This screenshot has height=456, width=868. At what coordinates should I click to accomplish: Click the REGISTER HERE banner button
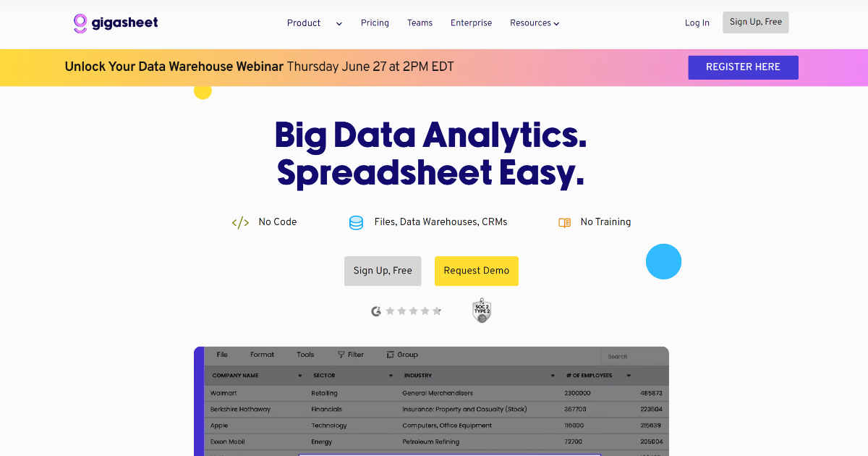click(x=743, y=67)
